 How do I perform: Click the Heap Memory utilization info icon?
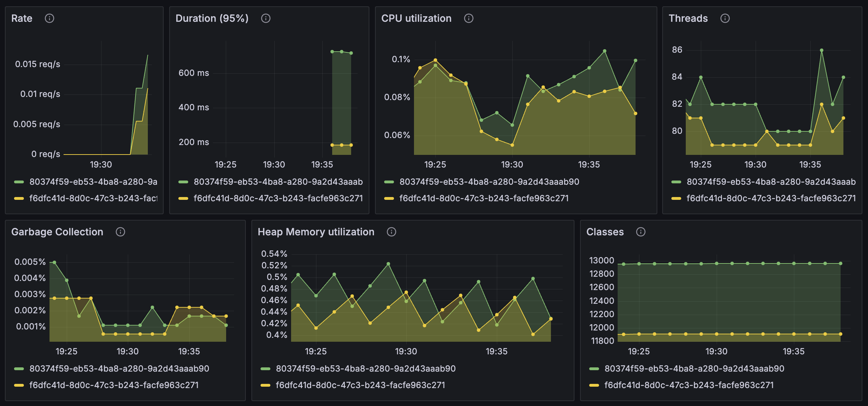click(392, 232)
